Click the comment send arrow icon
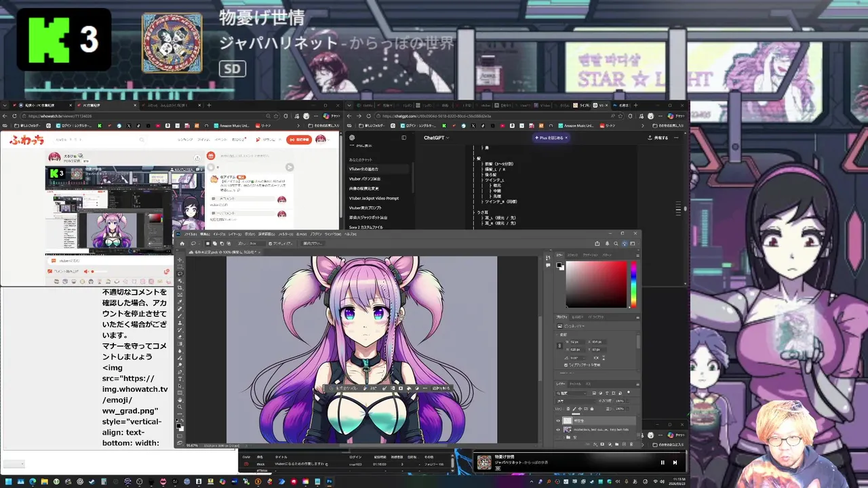Screen dimensions: 868x488 tap(290, 167)
